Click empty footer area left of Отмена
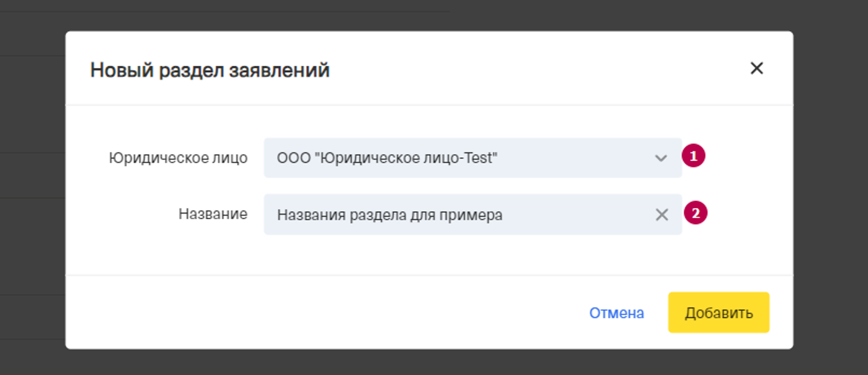868x375 pixels. 323,313
